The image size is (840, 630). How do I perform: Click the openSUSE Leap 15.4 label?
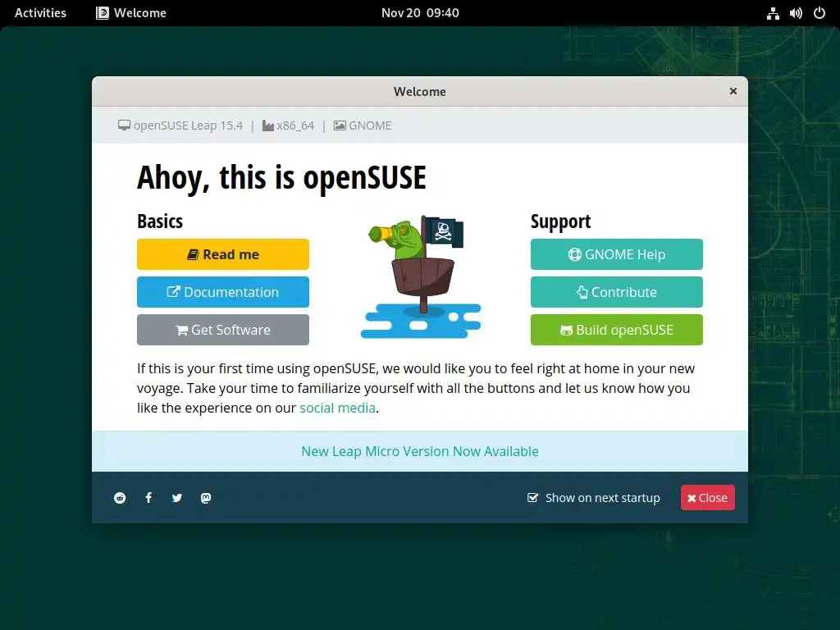coord(180,126)
